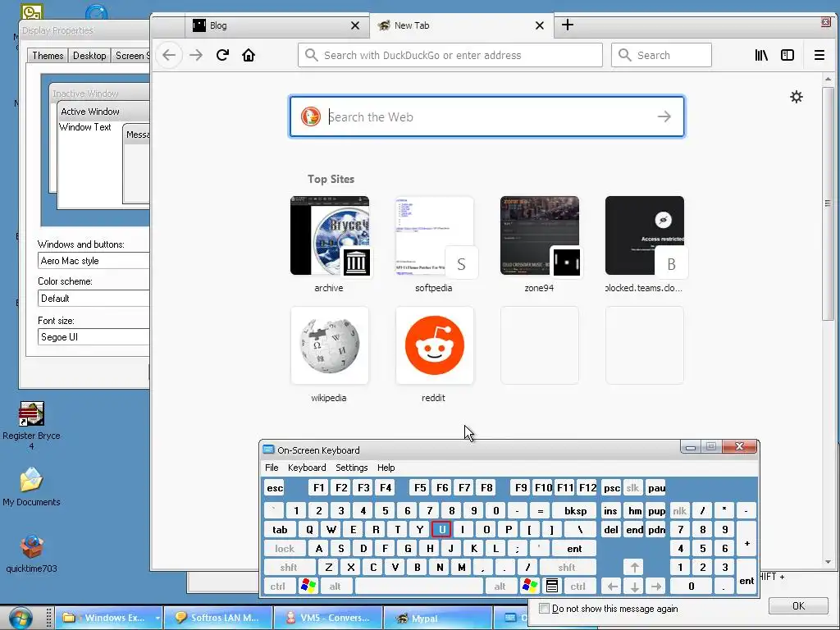
Task: Open Font size dropdown showing Segoe UI
Action: tap(94, 337)
